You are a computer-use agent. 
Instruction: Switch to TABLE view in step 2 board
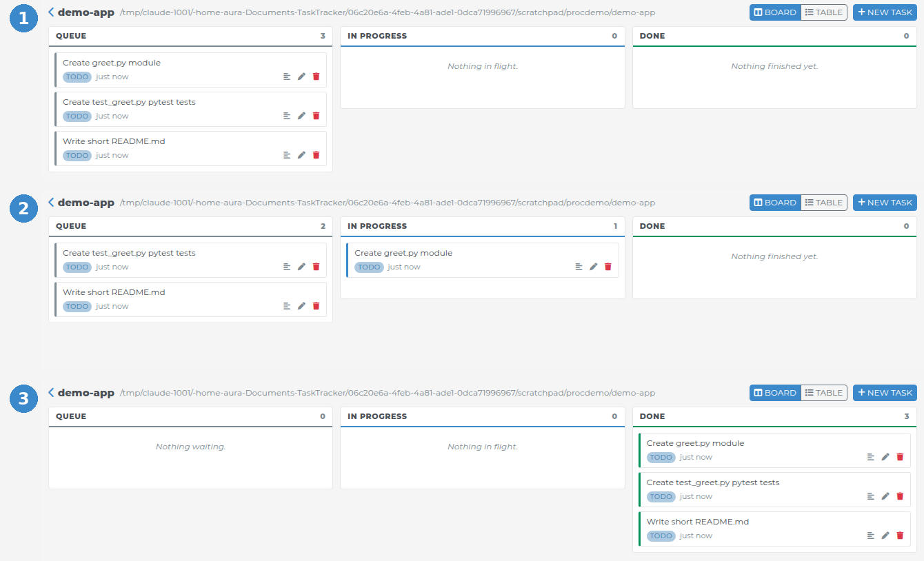pyautogui.click(x=824, y=203)
